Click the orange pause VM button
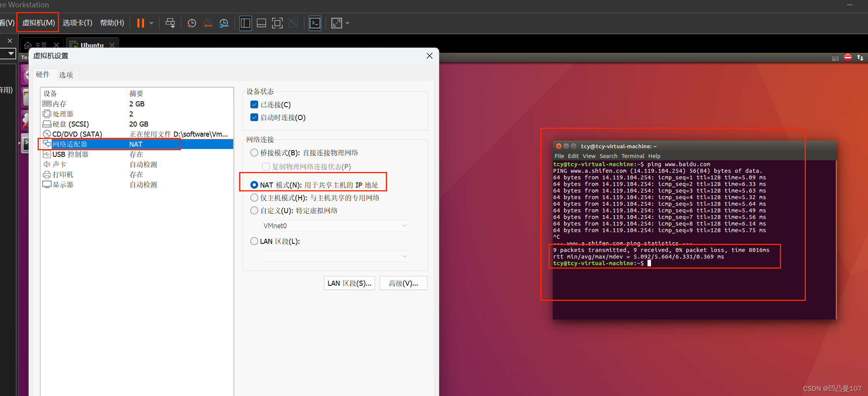 pos(141,23)
